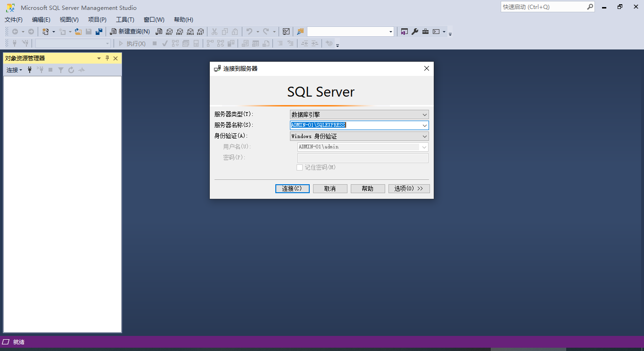
Task: Open the 身份验证 authentication dropdown
Action: click(x=424, y=136)
